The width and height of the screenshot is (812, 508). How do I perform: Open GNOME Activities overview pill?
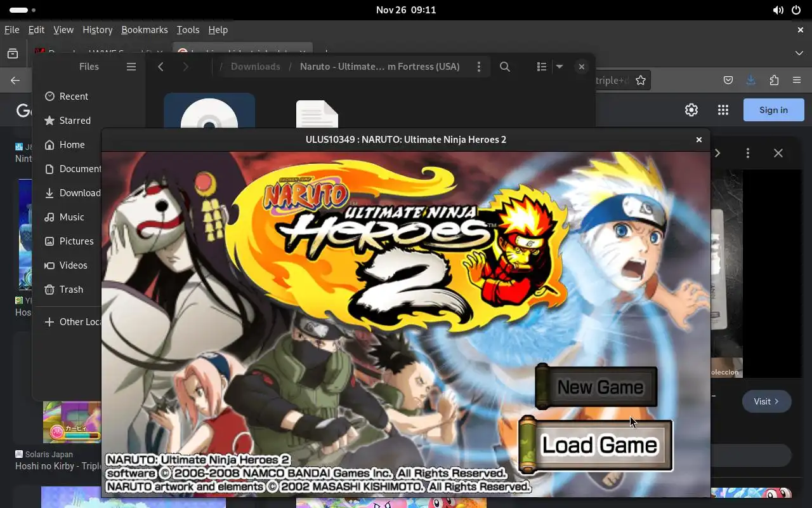point(22,10)
